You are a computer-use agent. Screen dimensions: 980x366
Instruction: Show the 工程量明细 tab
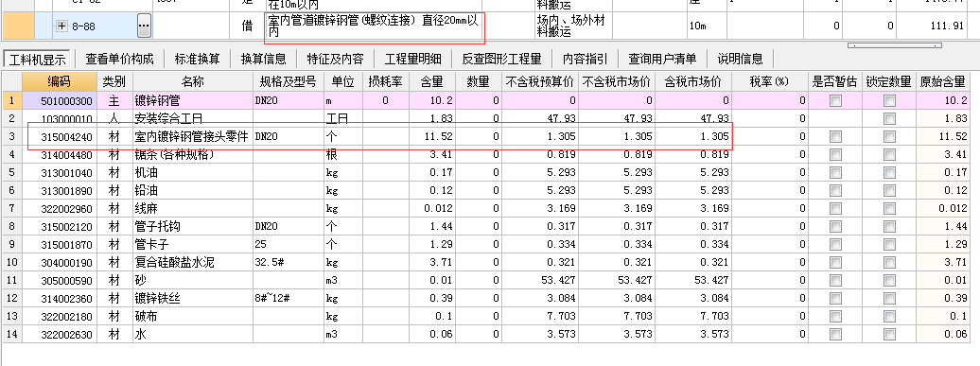click(413, 59)
